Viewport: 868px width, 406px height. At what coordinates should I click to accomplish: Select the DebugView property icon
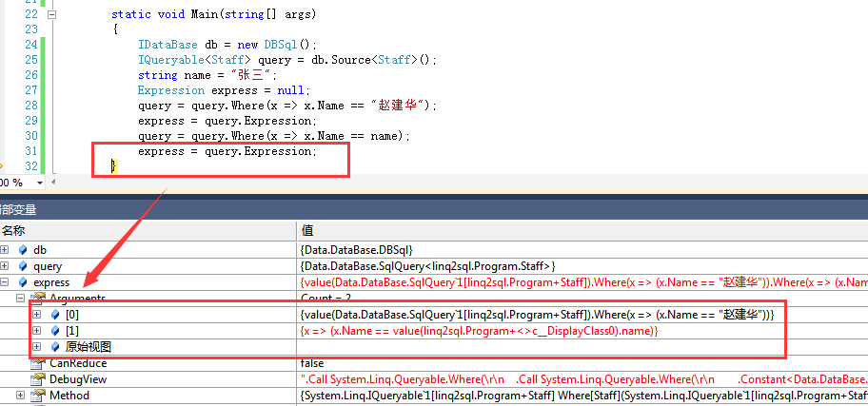click(x=38, y=378)
